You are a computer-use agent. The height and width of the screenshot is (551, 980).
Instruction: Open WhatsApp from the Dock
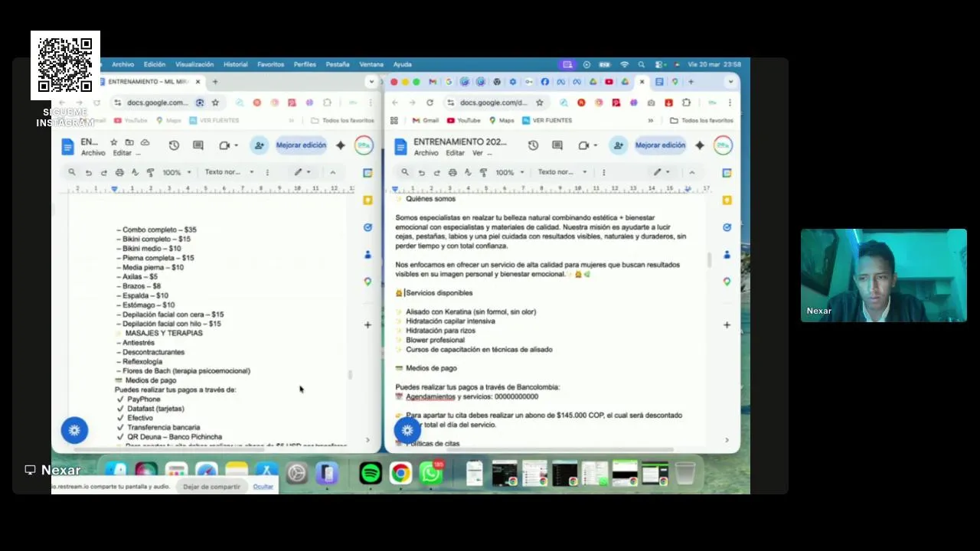coord(431,474)
